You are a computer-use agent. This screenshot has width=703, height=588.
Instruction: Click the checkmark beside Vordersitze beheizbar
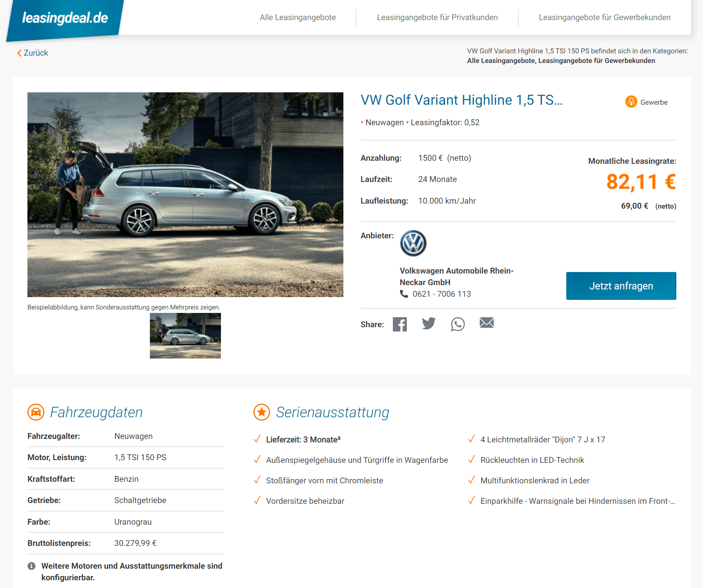257,500
